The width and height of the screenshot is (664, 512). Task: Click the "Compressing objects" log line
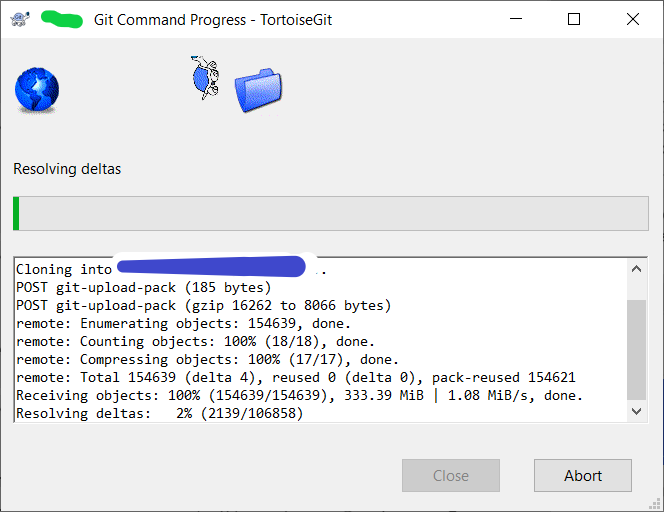(x=208, y=360)
